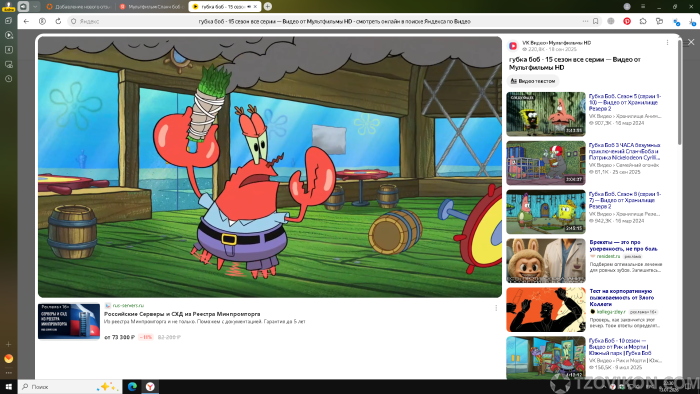Open the Season 10 video thumbnail
This screenshot has height=394, width=700.
(x=546, y=358)
